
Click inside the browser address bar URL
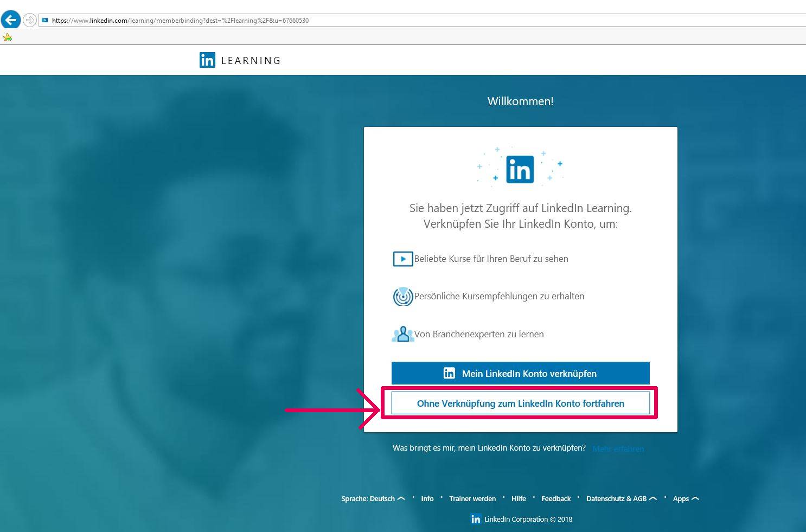pyautogui.click(x=179, y=20)
